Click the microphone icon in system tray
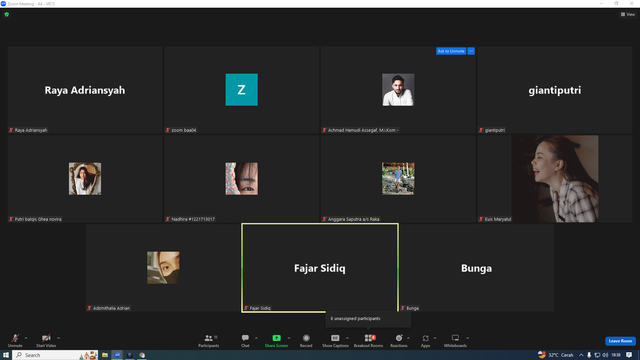Image resolution: width=640 pixels, height=360 pixels. click(x=589, y=355)
